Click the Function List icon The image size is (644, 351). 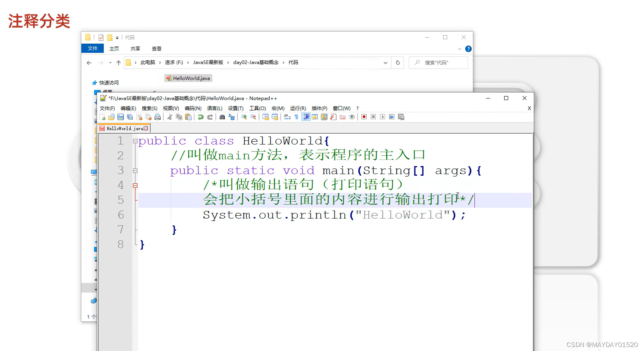[333, 117]
